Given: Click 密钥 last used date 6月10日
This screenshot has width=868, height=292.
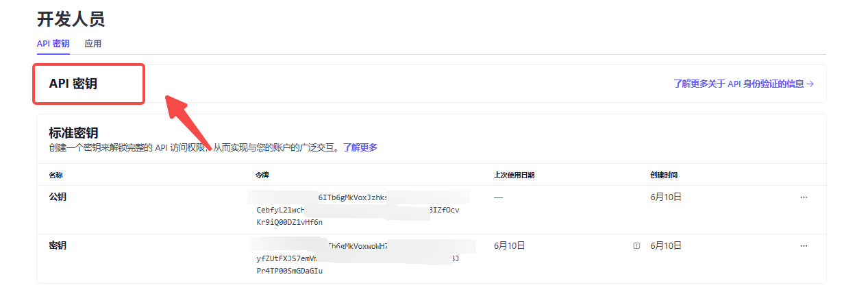Looking at the screenshot, I should click(x=509, y=245).
